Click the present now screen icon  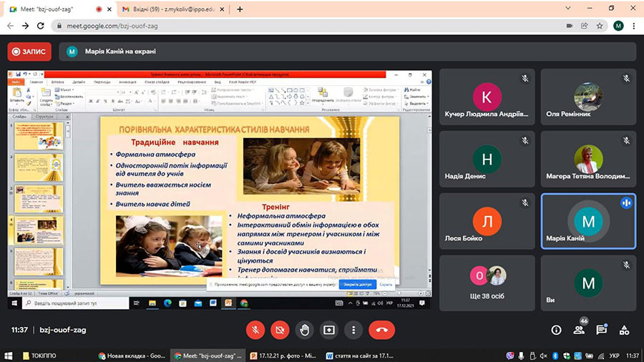pyautogui.click(x=329, y=330)
